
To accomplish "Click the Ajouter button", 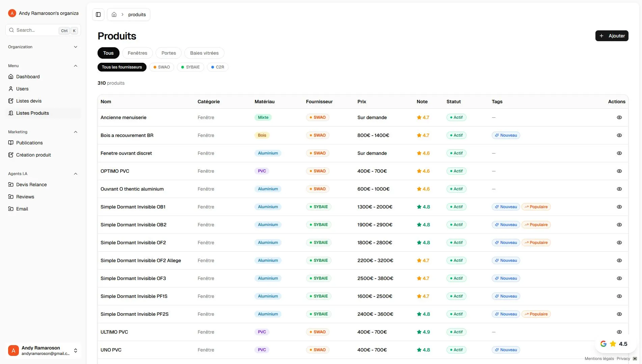I will [x=612, y=35].
